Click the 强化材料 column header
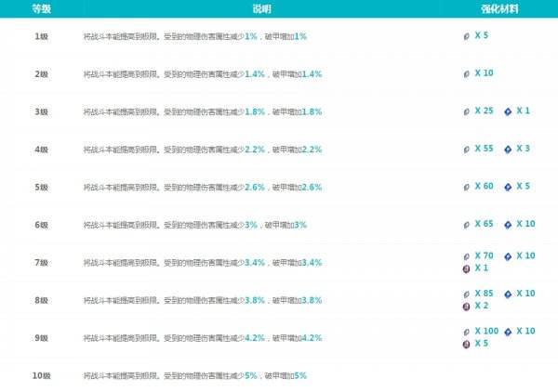This screenshot has height=392, width=558. coord(500,7)
